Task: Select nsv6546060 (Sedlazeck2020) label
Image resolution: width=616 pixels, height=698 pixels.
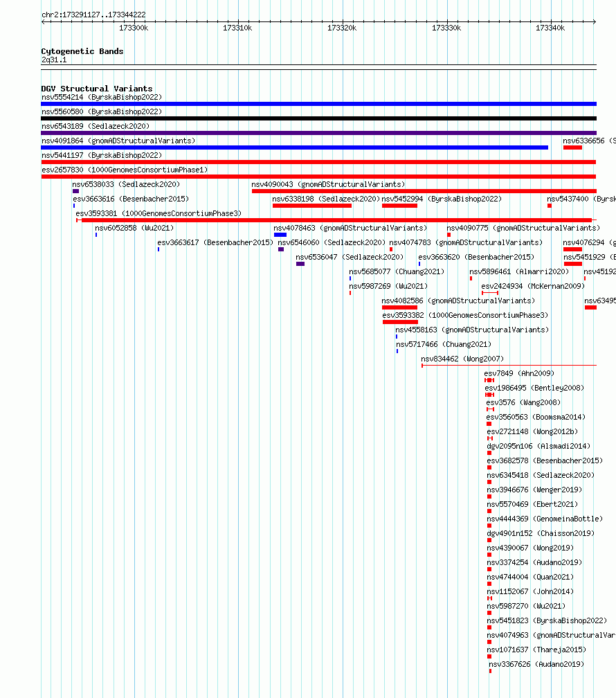Action: [332, 242]
